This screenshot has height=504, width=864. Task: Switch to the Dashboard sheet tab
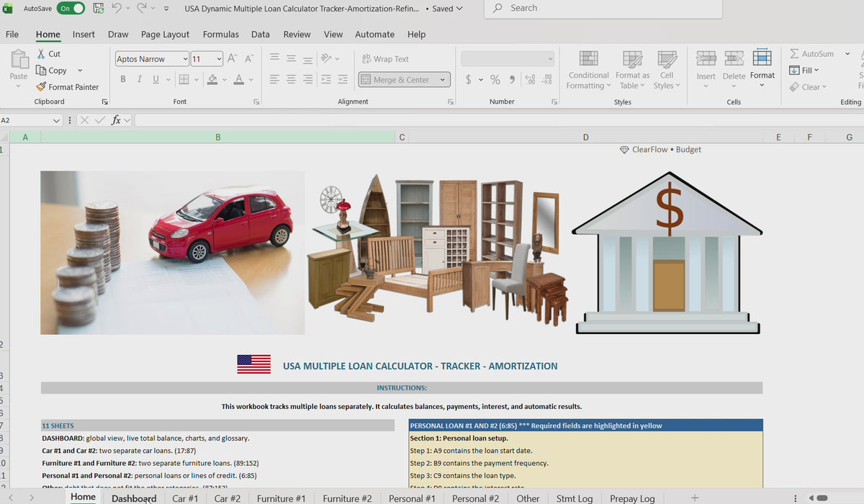coord(134,498)
